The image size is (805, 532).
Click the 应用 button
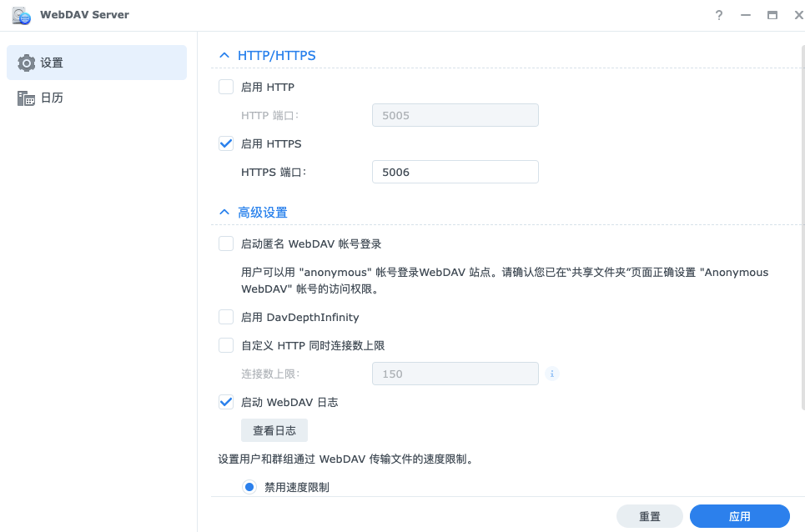[739, 516]
